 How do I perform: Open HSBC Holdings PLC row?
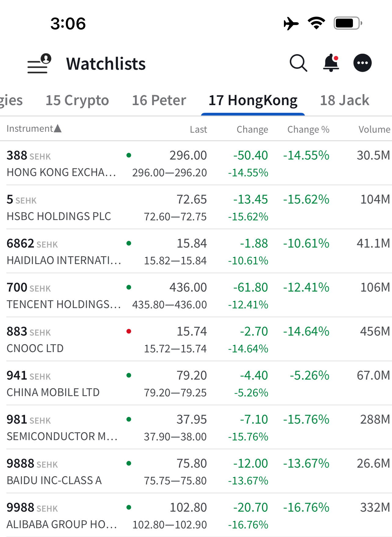tap(59, 208)
